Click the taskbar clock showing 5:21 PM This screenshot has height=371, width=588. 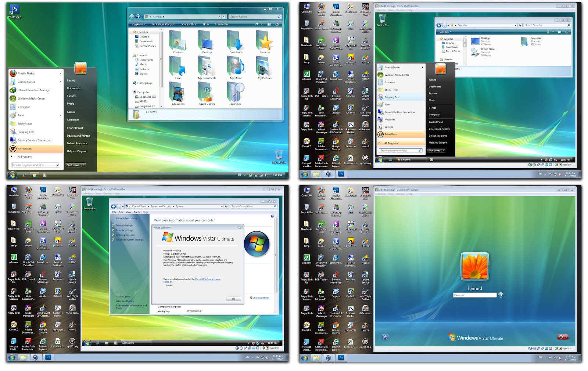(277, 175)
